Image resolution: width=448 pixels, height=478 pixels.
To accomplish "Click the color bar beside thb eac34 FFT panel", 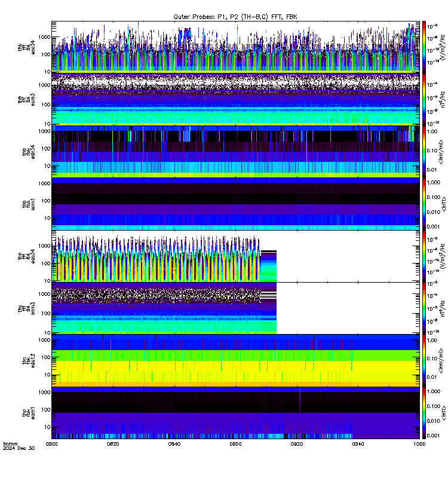I will tap(424, 47).
